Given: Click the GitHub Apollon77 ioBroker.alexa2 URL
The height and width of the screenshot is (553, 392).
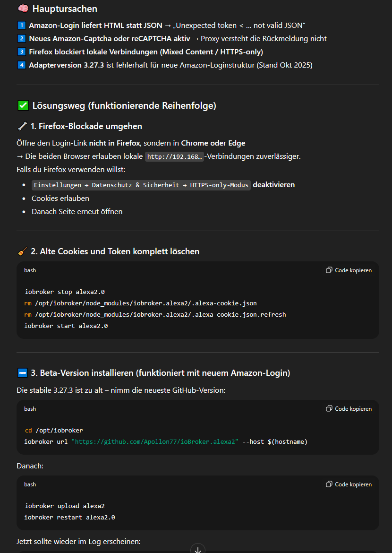Looking at the screenshot, I should point(154,442).
